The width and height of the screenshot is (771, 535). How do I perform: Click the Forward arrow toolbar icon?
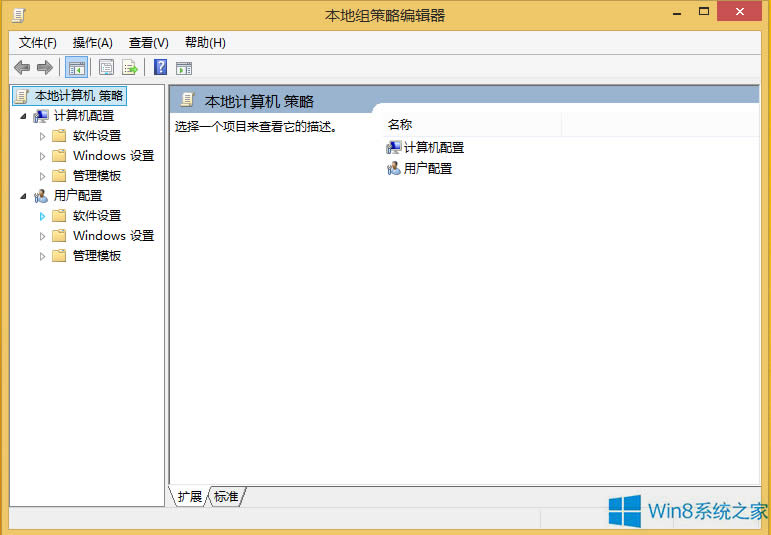tap(45, 67)
